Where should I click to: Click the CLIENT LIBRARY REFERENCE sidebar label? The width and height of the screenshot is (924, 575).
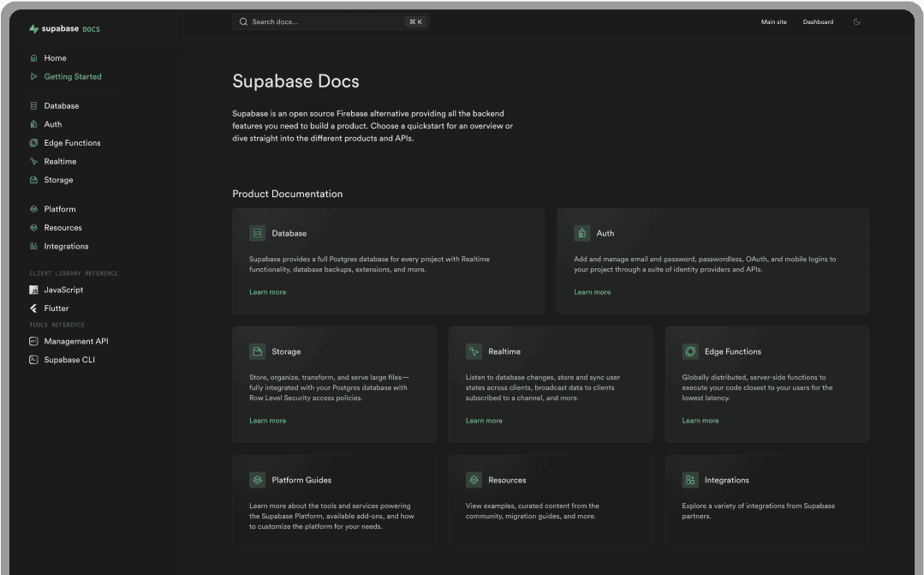[74, 273]
